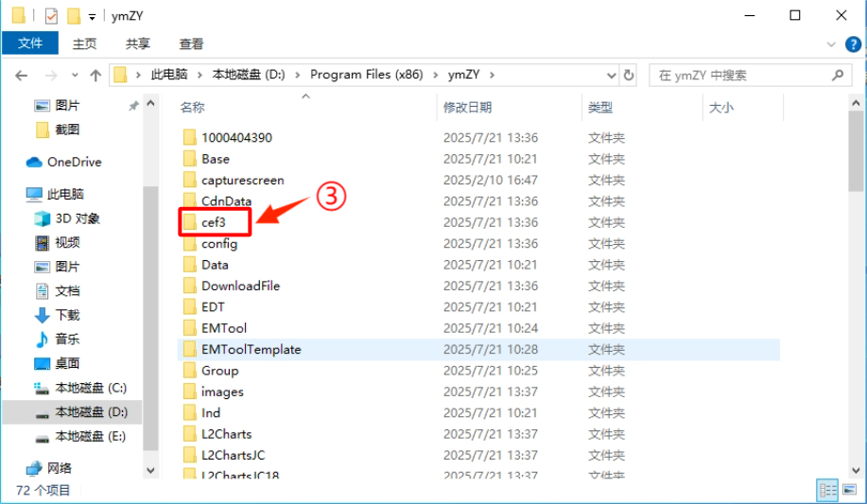Open the 文件 menu tab
Viewport: 867px width, 504px height.
tap(30, 43)
